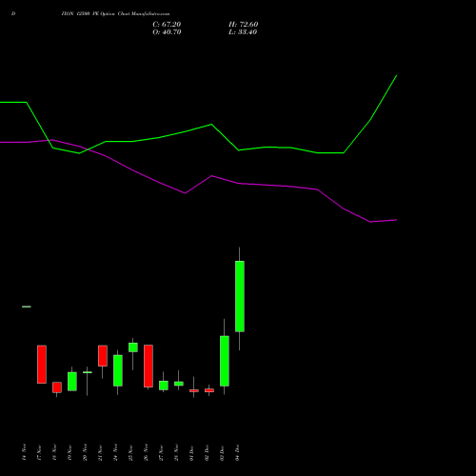Viewport: 476px width, 476px height.
Task: Click the green 03 Dec candlestick
Action: pyautogui.click(x=225, y=361)
